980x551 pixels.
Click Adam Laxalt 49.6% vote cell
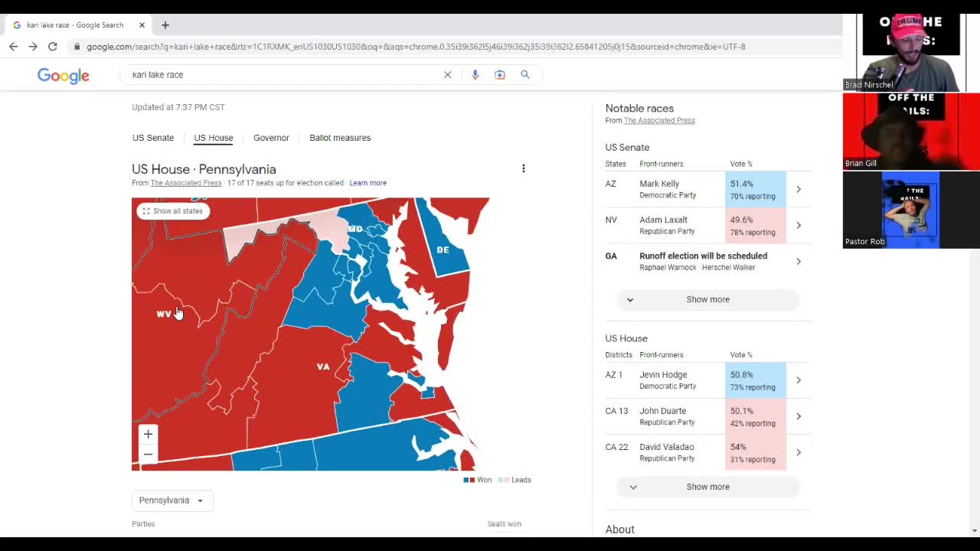tap(756, 226)
